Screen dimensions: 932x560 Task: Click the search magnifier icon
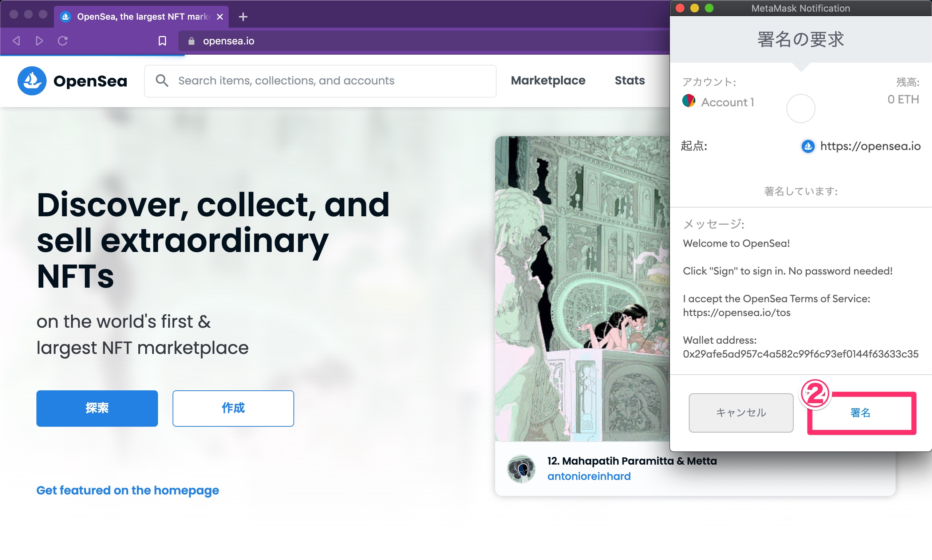coord(162,80)
